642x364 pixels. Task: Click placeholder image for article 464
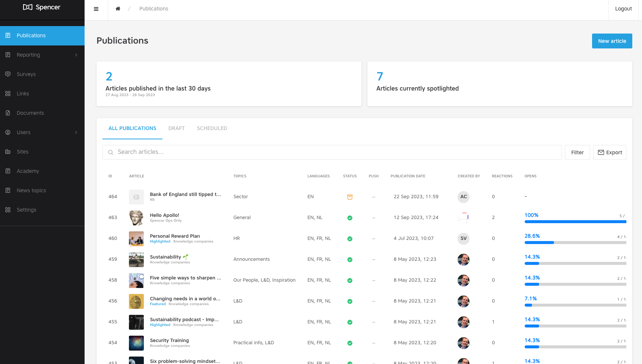(x=136, y=197)
